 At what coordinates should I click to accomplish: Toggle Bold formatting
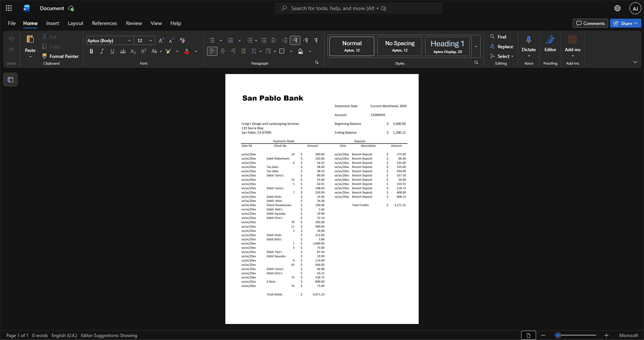click(91, 51)
